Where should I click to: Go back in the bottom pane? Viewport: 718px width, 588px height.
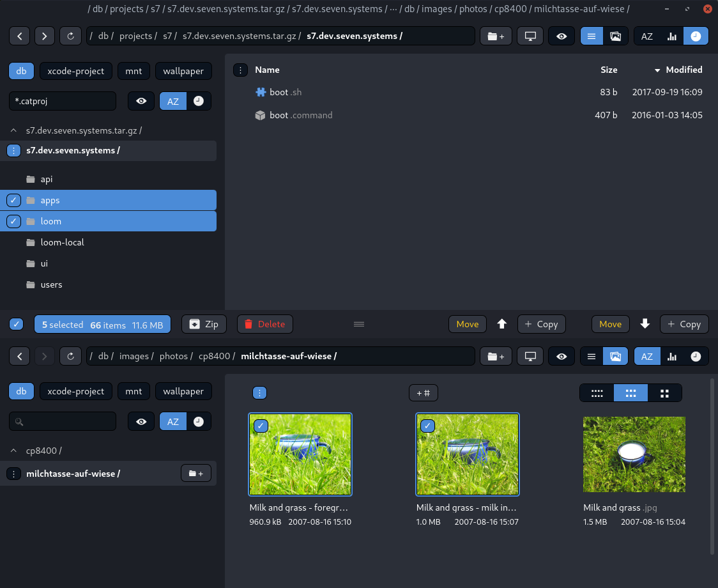(20, 356)
